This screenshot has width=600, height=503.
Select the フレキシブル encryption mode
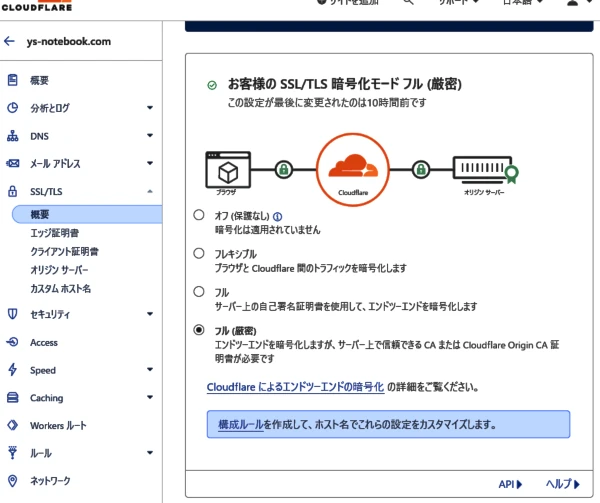[x=197, y=254]
